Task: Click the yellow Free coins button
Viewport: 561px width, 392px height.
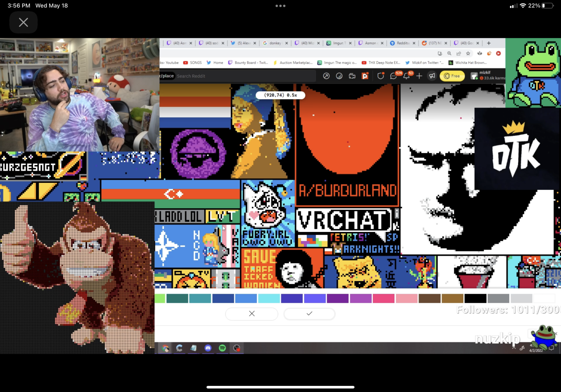Action: coord(452,76)
